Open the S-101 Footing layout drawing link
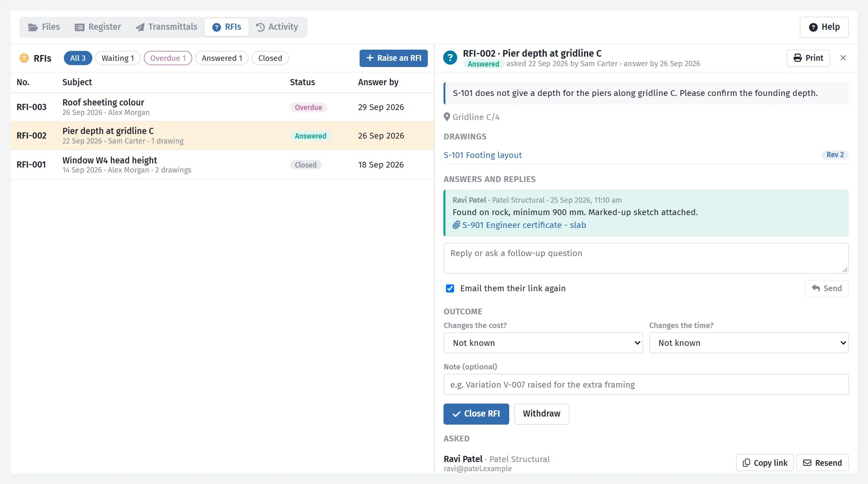This screenshot has width=868, height=484. pyautogui.click(x=482, y=155)
